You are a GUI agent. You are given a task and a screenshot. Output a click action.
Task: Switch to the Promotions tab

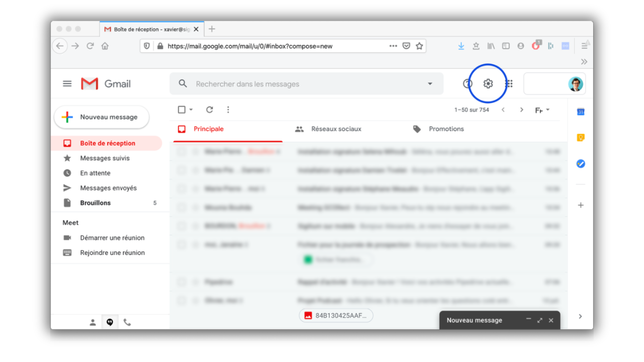[x=446, y=129]
